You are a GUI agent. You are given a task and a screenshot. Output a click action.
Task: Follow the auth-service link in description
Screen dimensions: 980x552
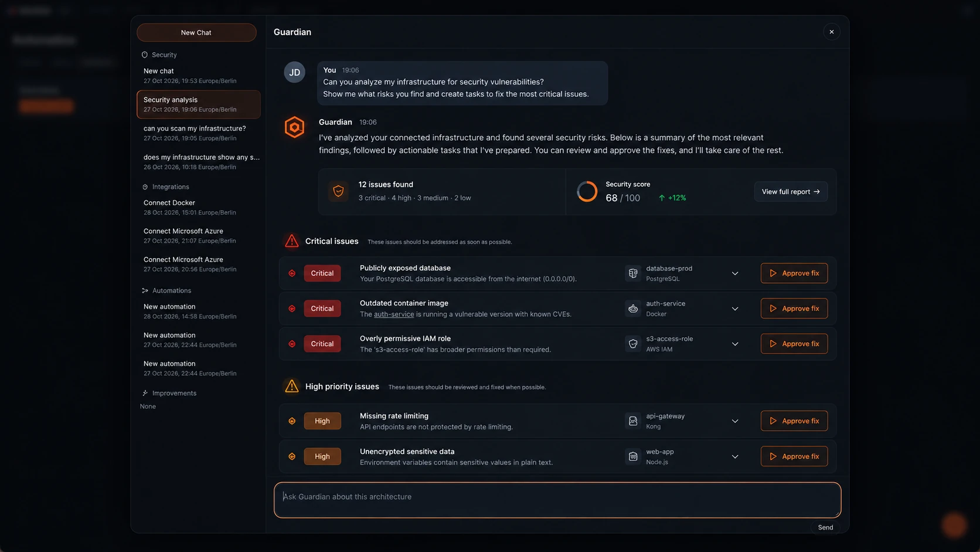[x=394, y=314]
